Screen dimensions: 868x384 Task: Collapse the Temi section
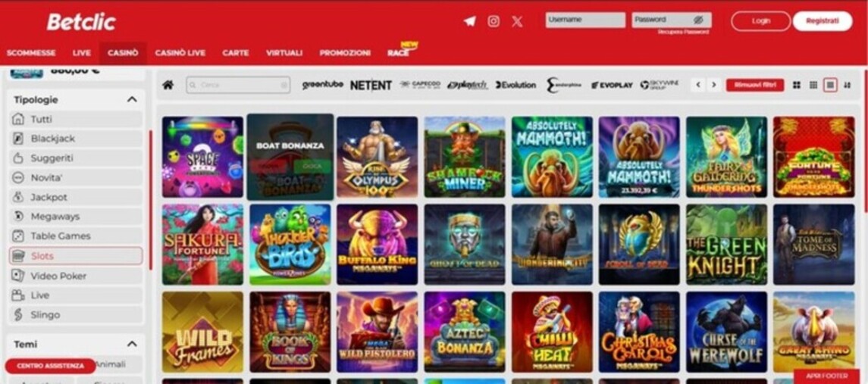[x=132, y=344]
